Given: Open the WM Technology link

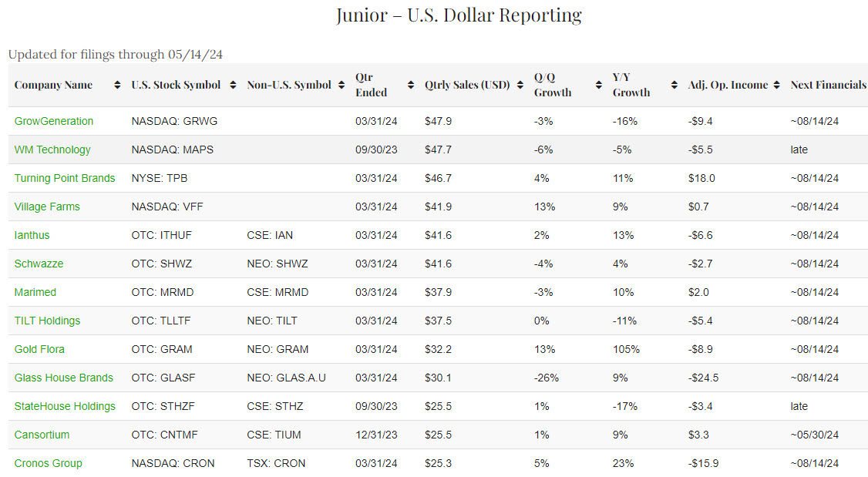Looking at the screenshot, I should [52, 149].
